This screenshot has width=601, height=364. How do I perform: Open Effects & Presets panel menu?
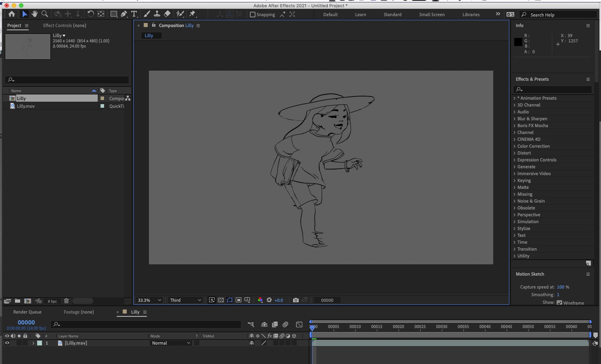click(x=588, y=79)
